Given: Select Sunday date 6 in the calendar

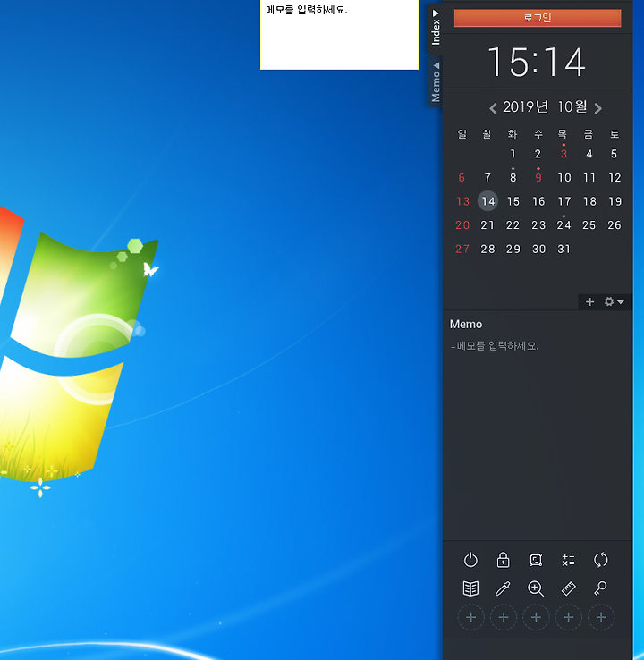Looking at the screenshot, I should click(x=462, y=178).
